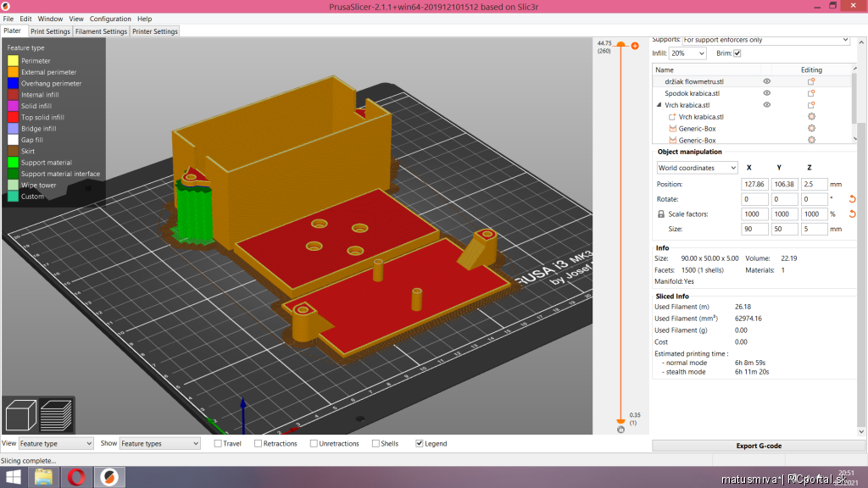Screen dimensions: 868x488
Task: Click upper layer slider thumb at 44.75
Action: click(620, 44)
